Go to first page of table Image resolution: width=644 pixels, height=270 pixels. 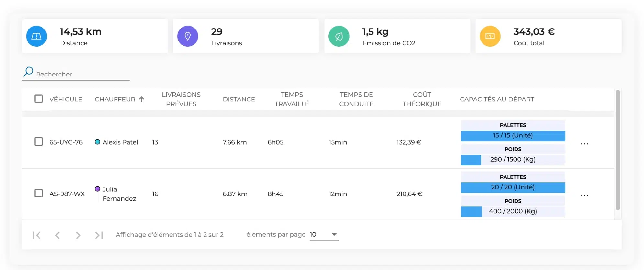click(x=37, y=235)
